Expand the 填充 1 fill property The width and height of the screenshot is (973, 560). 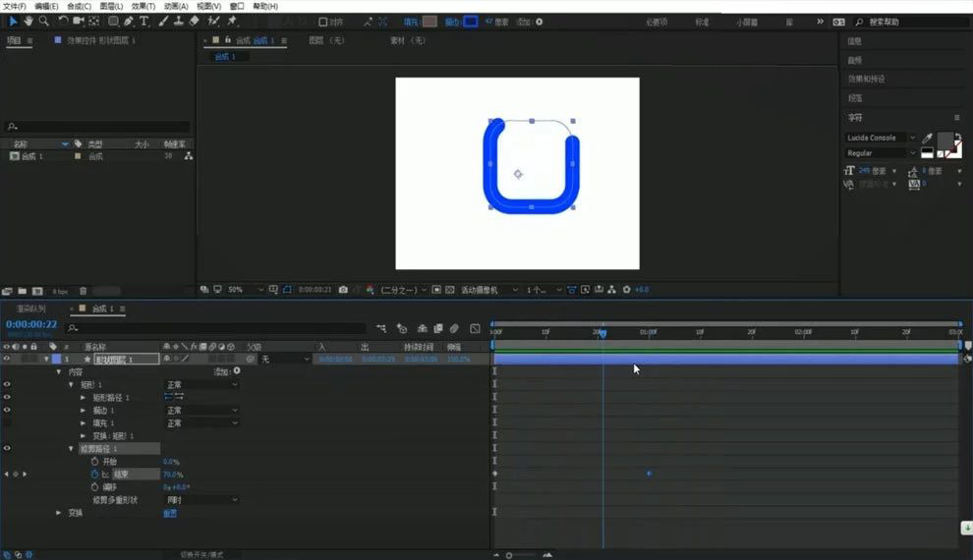[84, 422]
